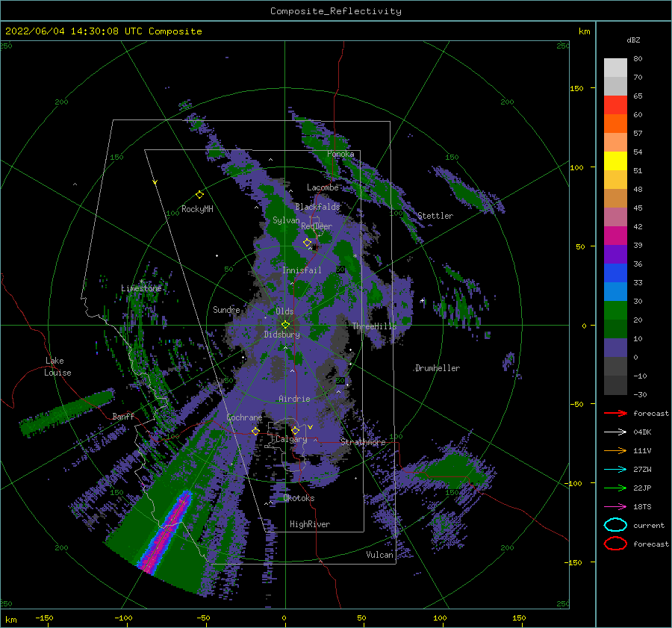Click the green 22JP arrow icon

[615, 488]
